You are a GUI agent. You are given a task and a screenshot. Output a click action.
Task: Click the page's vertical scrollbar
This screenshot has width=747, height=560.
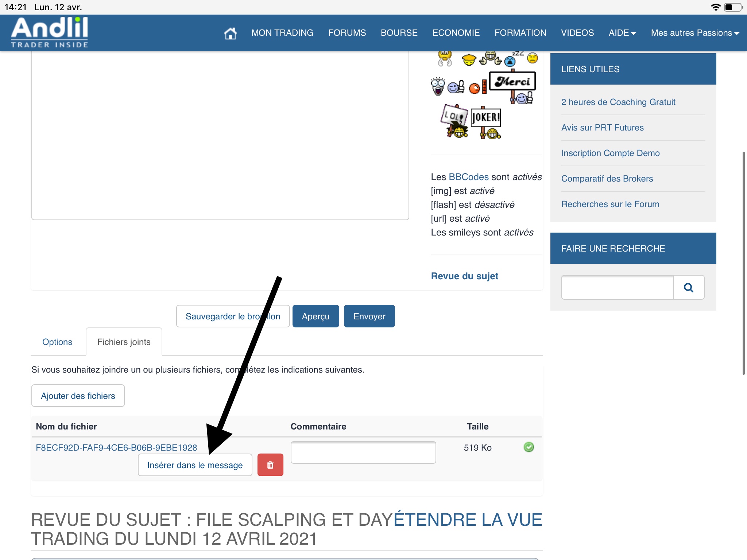[x=743, y=262]
